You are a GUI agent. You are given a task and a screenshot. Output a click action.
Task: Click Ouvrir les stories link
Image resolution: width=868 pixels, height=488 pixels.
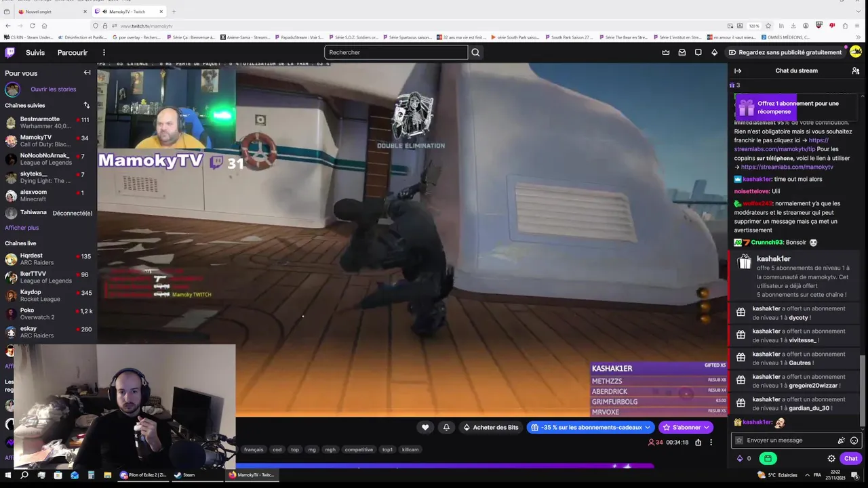coord(53,89)
